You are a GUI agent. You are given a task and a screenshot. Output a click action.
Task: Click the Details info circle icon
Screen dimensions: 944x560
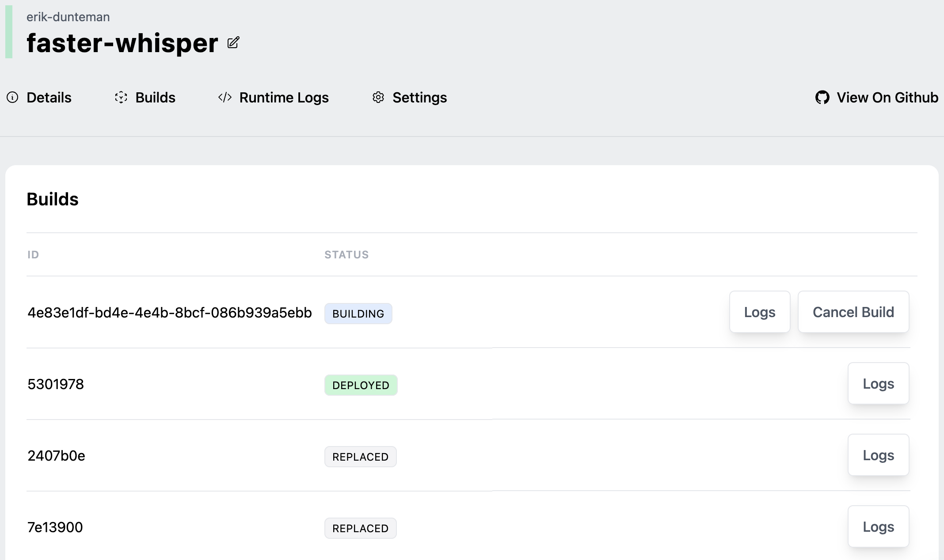12,98
